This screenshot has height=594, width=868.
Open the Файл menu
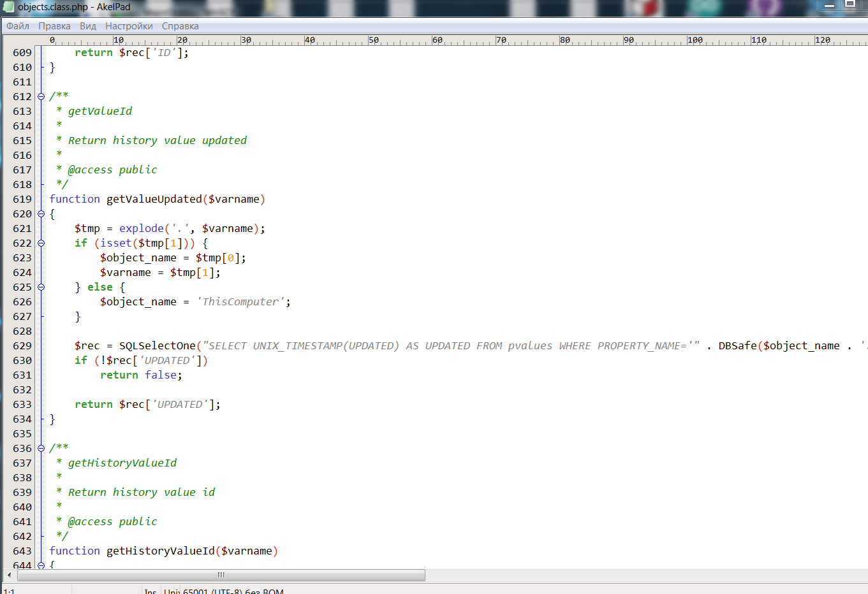pos(18,26)
